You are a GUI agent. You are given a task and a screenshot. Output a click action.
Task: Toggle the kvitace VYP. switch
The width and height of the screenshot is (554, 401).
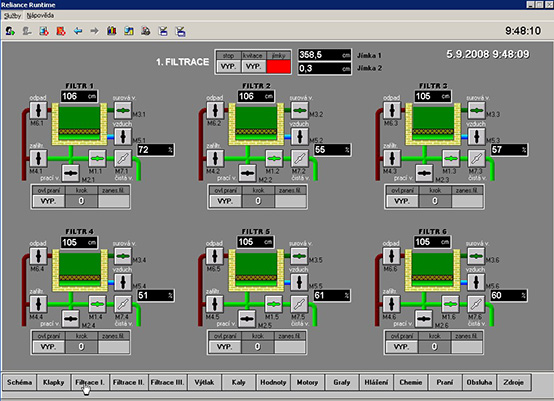(253, 66)
